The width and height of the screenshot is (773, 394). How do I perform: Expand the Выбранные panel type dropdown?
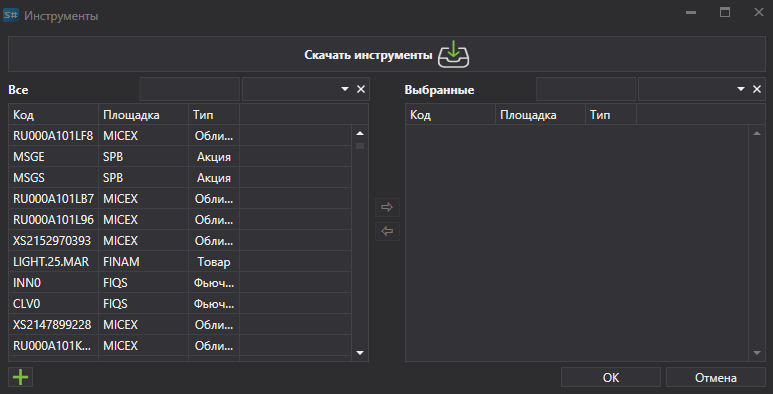(x=740, y=89)
